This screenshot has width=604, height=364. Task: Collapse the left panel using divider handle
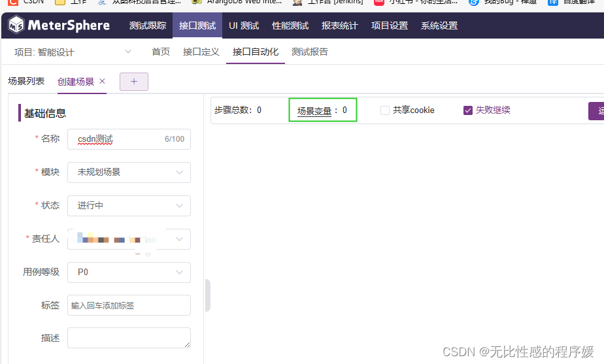(x=208, y=295)
